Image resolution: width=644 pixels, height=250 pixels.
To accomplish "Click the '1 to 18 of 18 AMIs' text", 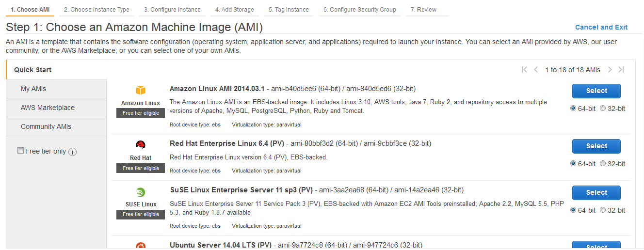I will point(573,70).
